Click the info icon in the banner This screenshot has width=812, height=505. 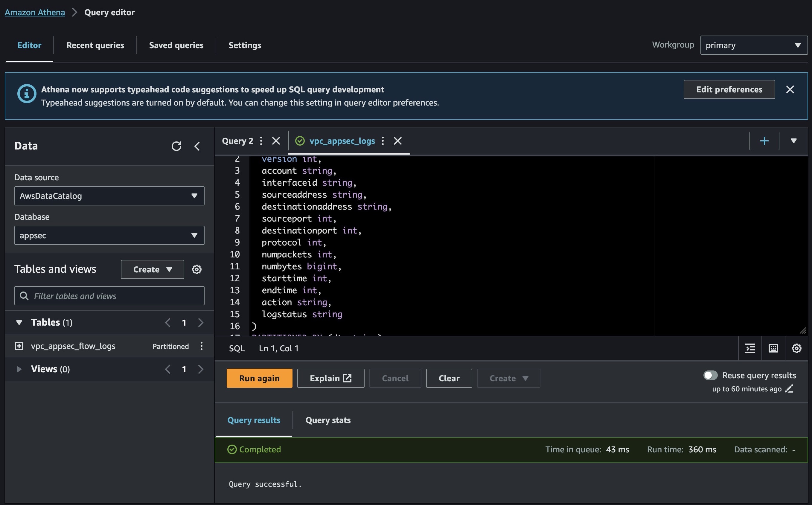(27, 94)
